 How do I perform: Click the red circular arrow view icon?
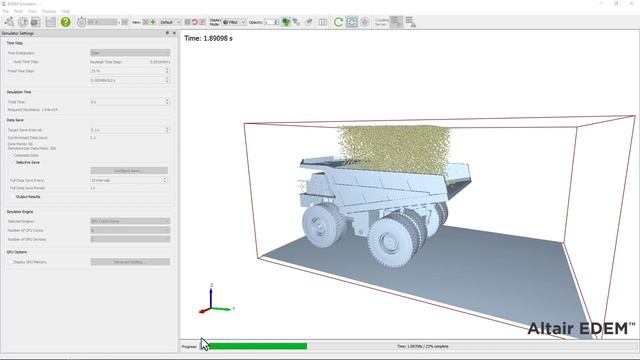pyautogui.click(x=195, y=22)
